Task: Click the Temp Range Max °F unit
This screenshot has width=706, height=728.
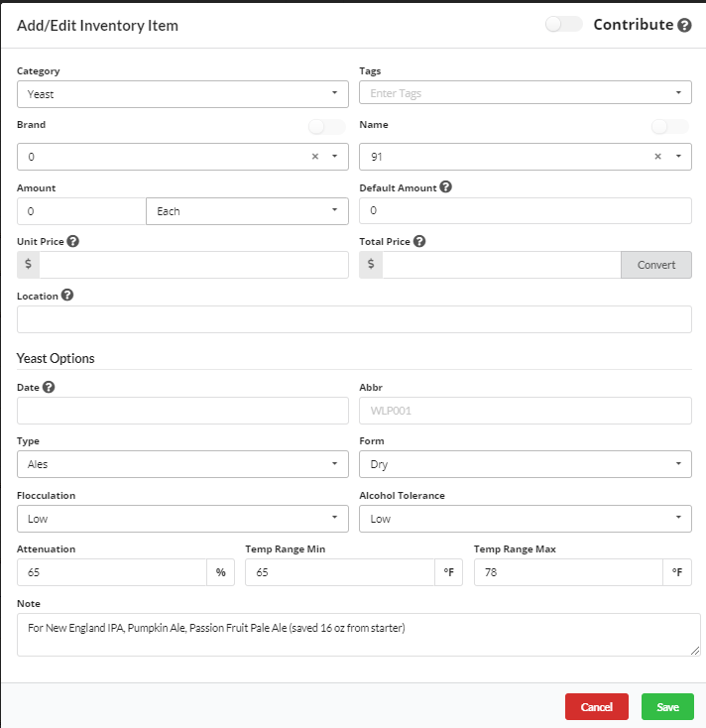Action: (677, 572)
